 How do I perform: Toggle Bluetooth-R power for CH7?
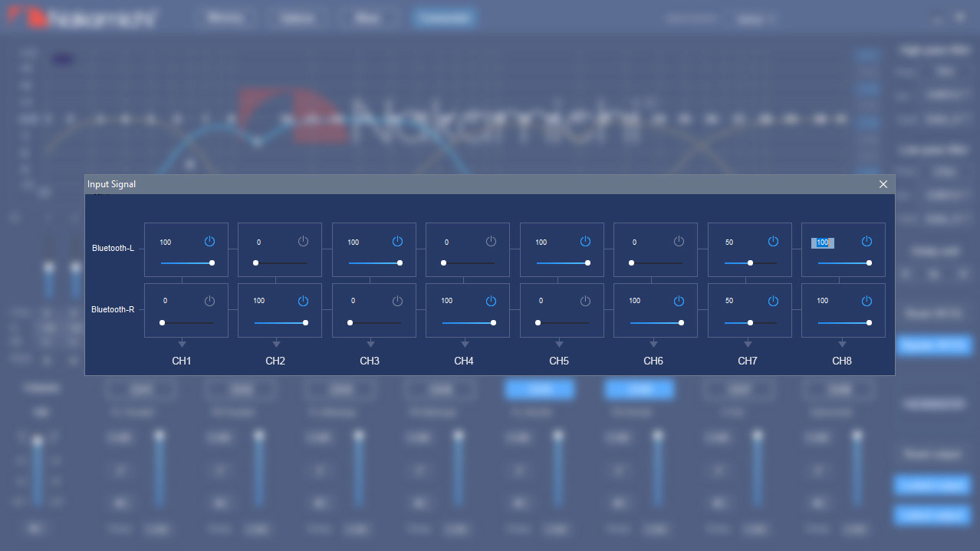[x=773, y=301]
